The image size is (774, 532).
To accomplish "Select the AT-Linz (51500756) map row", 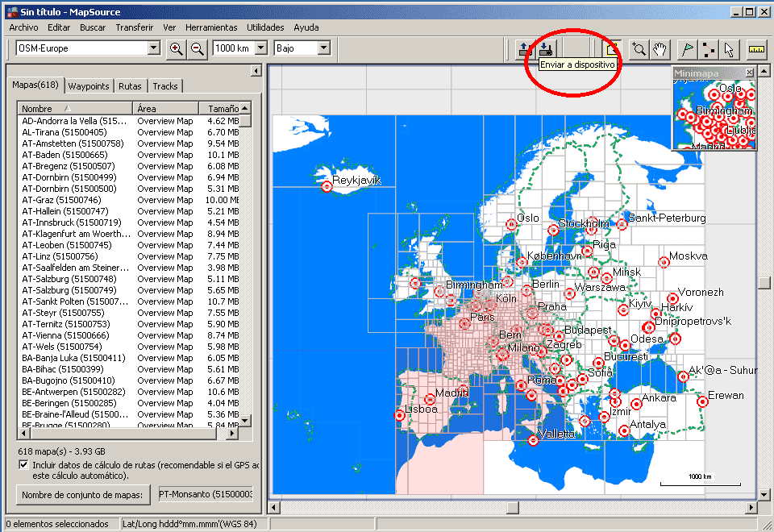I will 129,256.
